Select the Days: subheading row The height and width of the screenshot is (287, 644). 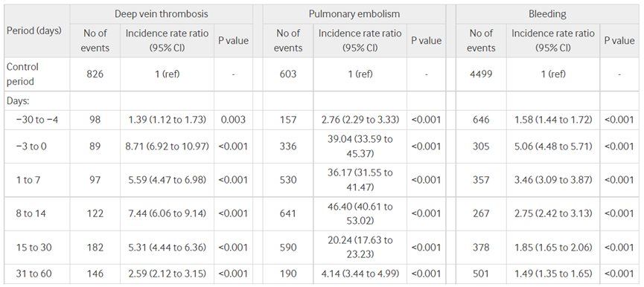tap(321, 100)
